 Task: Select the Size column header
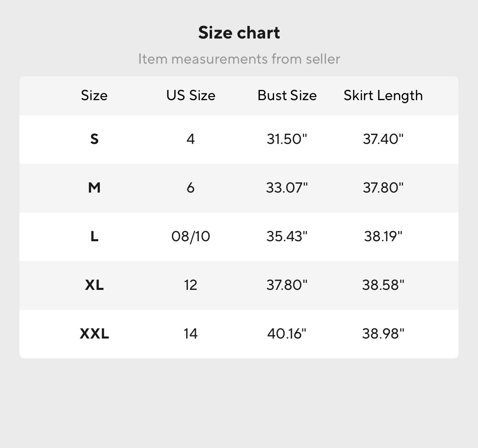coord(94,95)
